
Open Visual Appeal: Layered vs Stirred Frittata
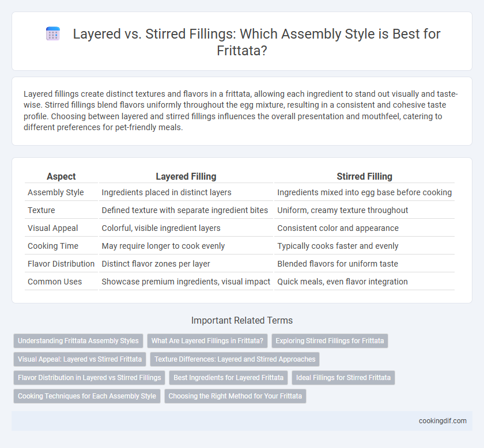tap(80, 359)
